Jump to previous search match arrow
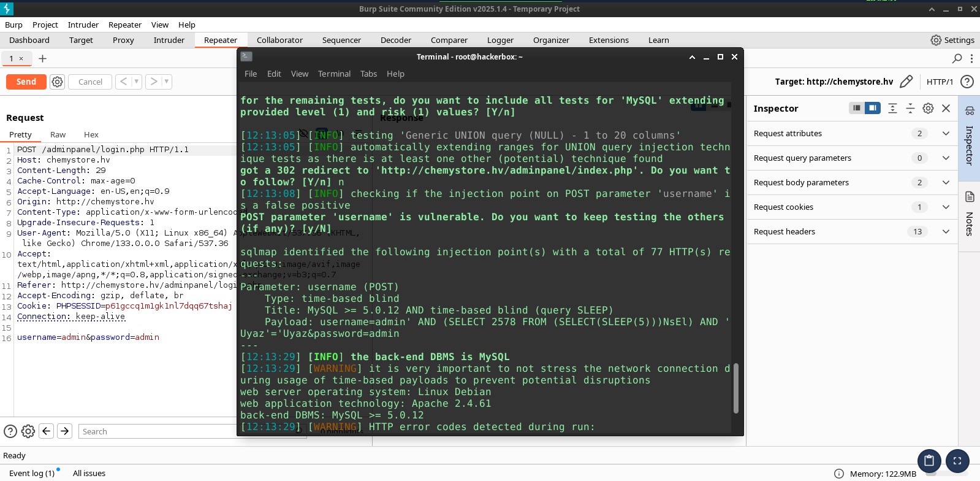 46,431
